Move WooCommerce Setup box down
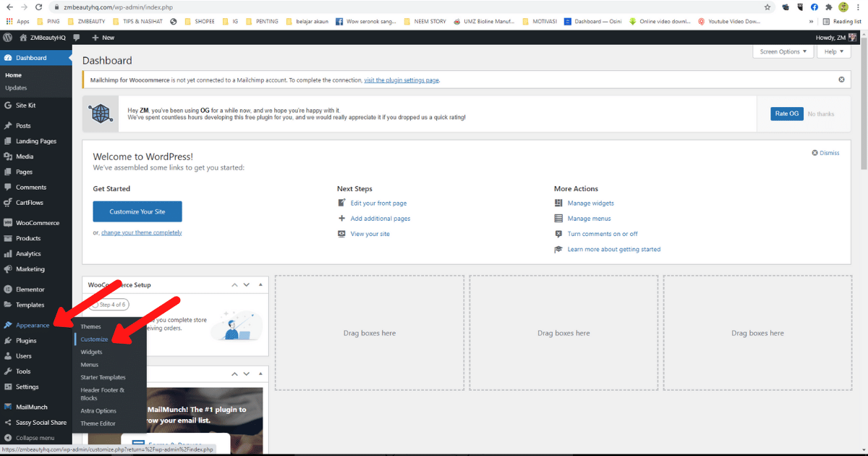This screenshot has width=868, height=456. [x=246, y=284]
